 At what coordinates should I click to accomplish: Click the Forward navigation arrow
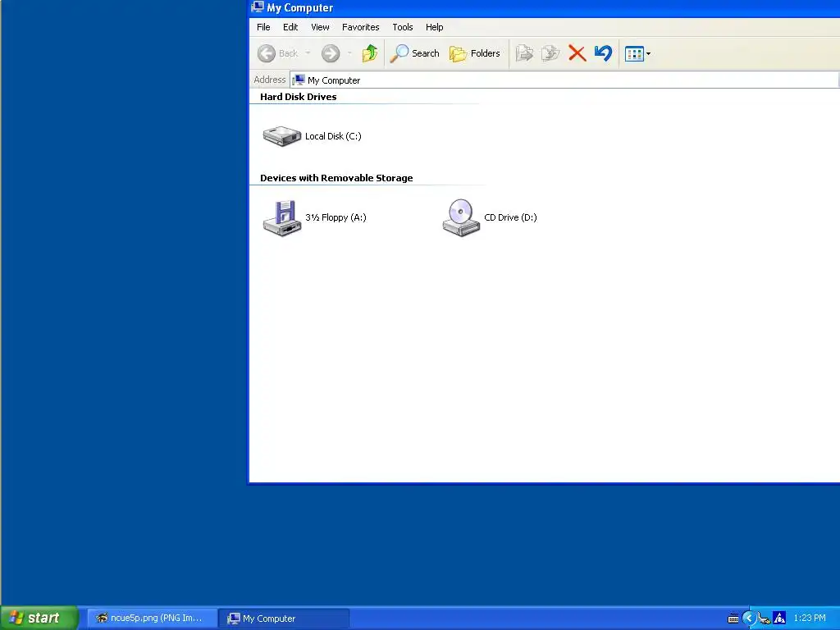pos(331,53)
